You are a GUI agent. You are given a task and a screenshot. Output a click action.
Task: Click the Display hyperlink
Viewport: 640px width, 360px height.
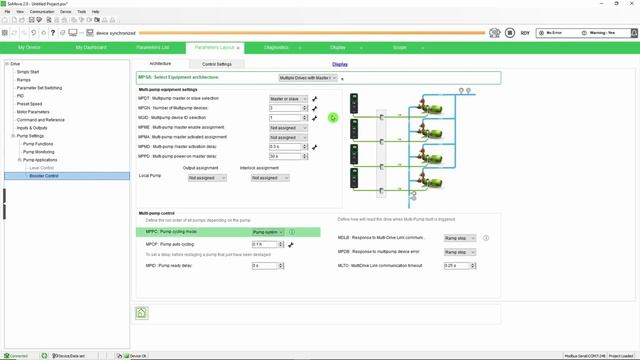click(x=340, y=64)
